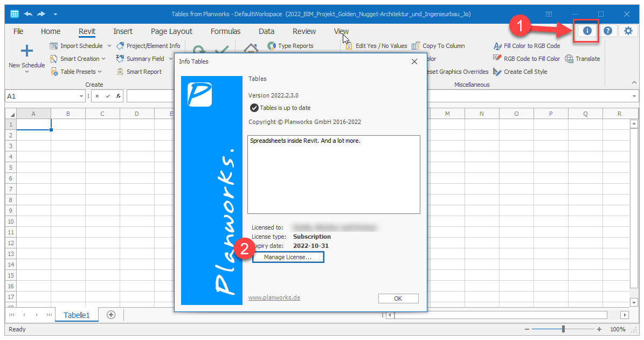Click the vertical scrollbar up arrow
Screen dimensions: 644x340
(634, 124)
